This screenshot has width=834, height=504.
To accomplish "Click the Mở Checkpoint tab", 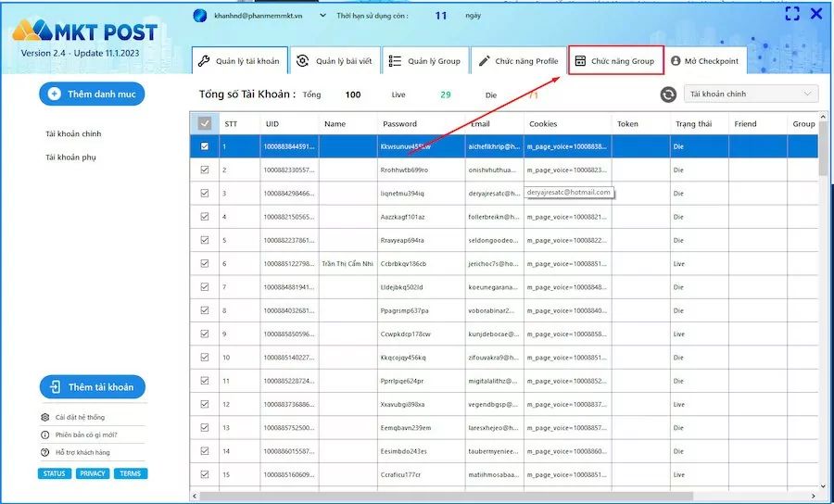I will point(704,61).
